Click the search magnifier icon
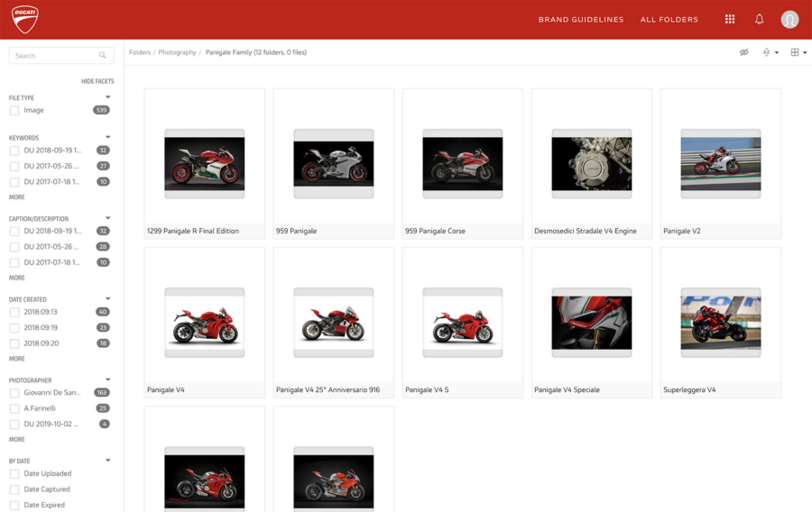The image size is (812, 512). (104, 56)
